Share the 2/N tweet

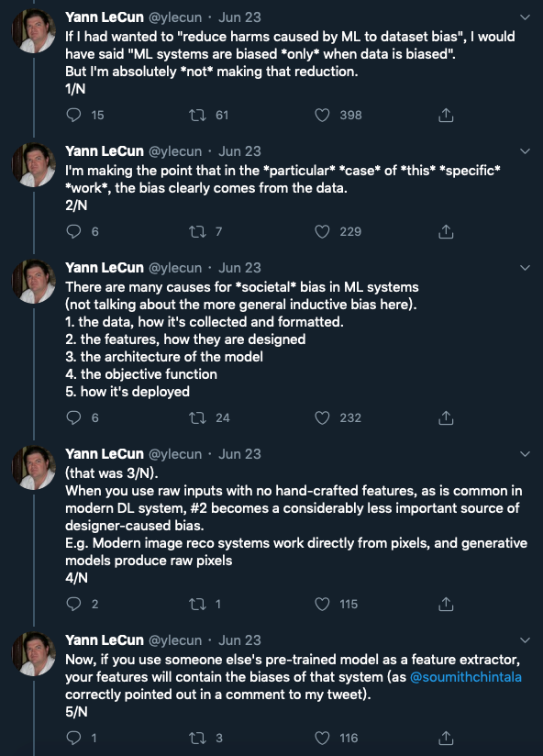[x=446, y=232]
